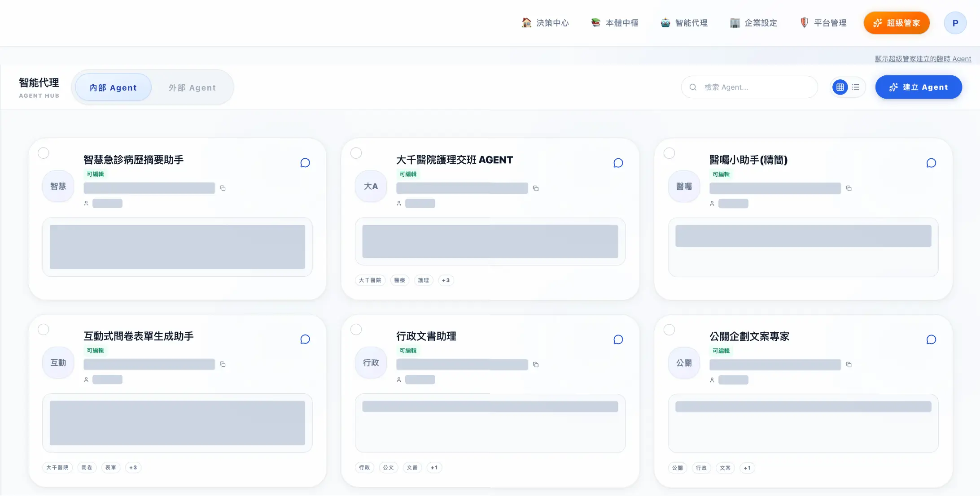Expand +3 tags on 互動式問卷表單 card

coord(133,467)
